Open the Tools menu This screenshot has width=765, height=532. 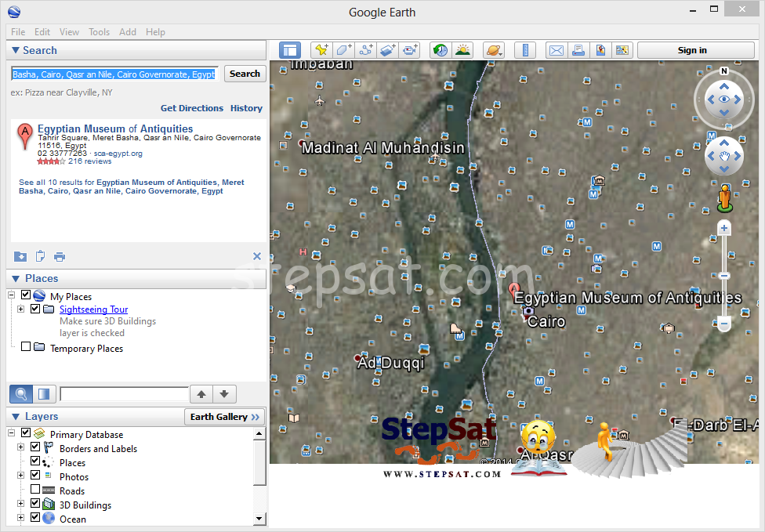[x=99, y=32]
